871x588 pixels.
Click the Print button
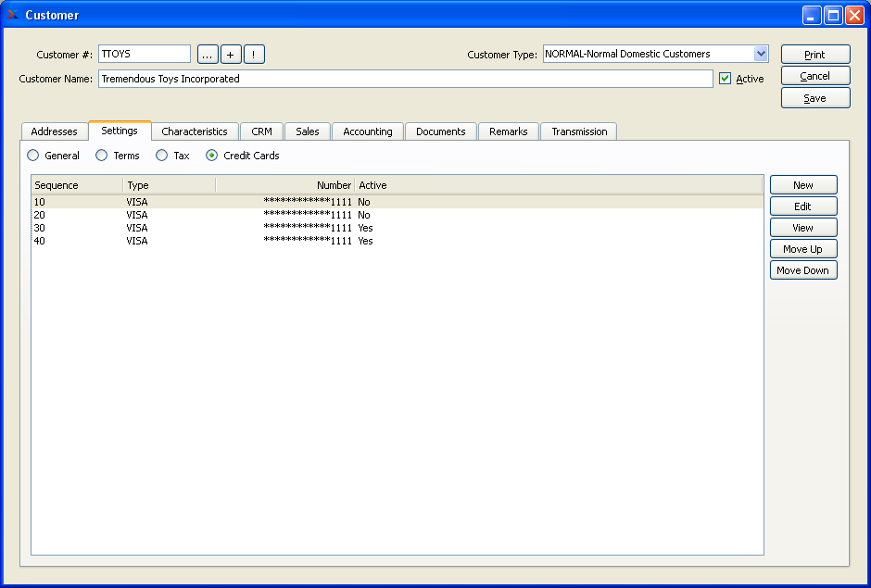tap(815, 55)
